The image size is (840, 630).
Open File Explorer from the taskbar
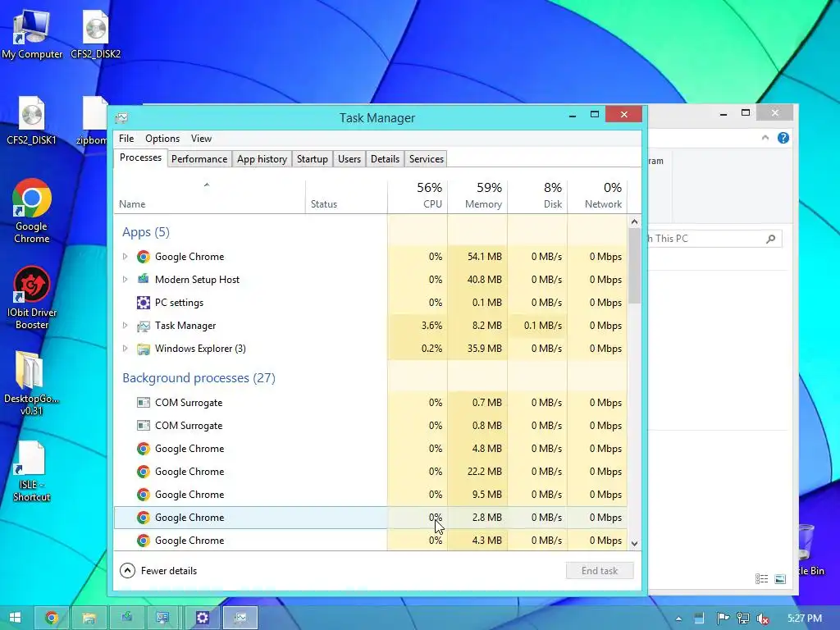89,618
